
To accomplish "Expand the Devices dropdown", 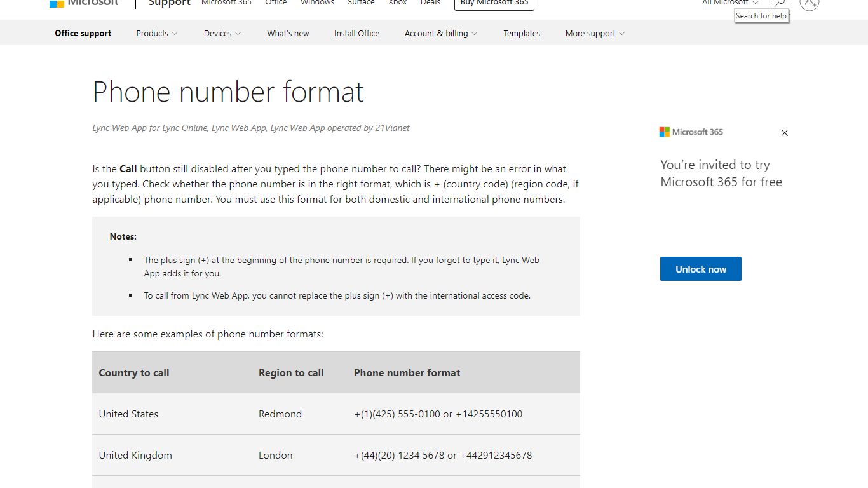I will [222, 33].
